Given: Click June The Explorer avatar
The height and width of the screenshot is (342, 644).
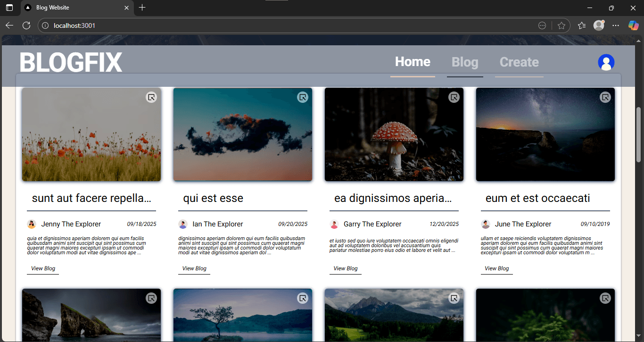Looking at the screenshot, I should pyautogui.click(x=486, y=224).
